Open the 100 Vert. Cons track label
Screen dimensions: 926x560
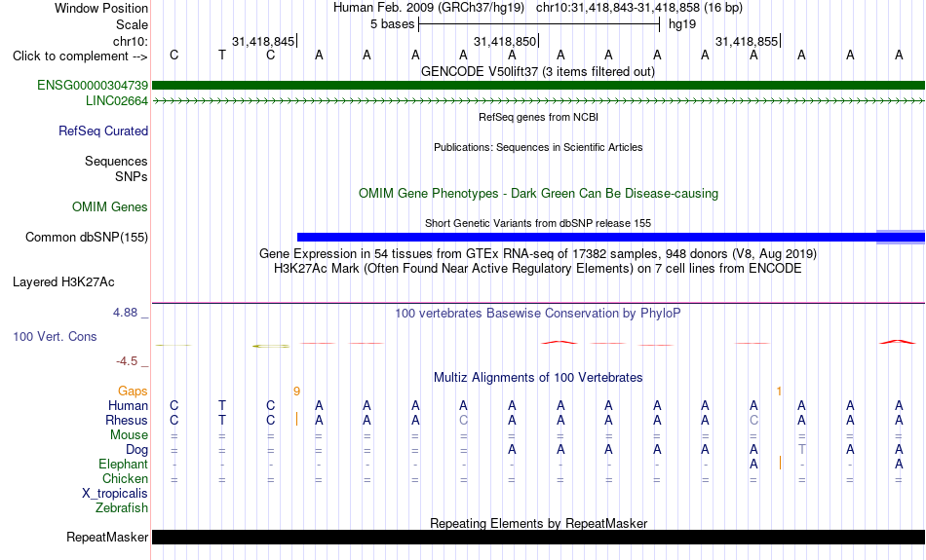coord(55,336)
